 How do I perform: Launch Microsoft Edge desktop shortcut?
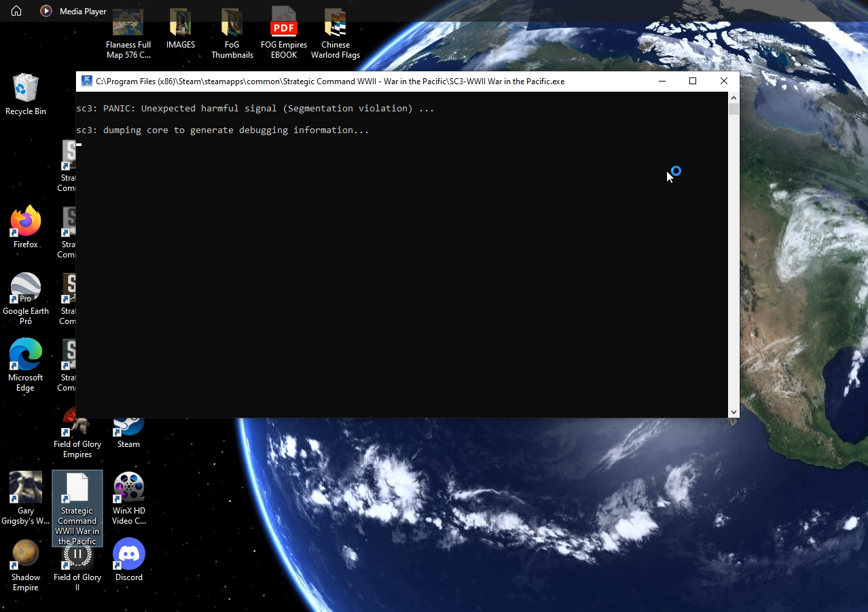pos(26,365)
